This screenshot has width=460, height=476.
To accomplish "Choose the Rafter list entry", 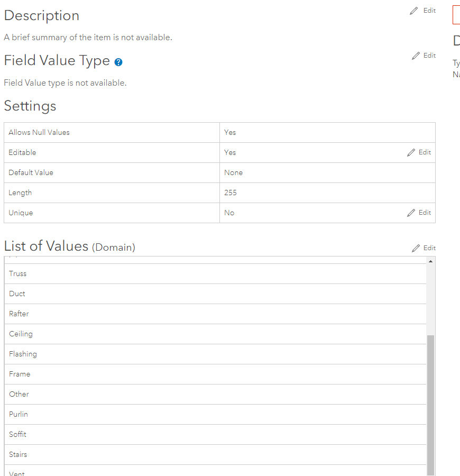I will 19,314.
